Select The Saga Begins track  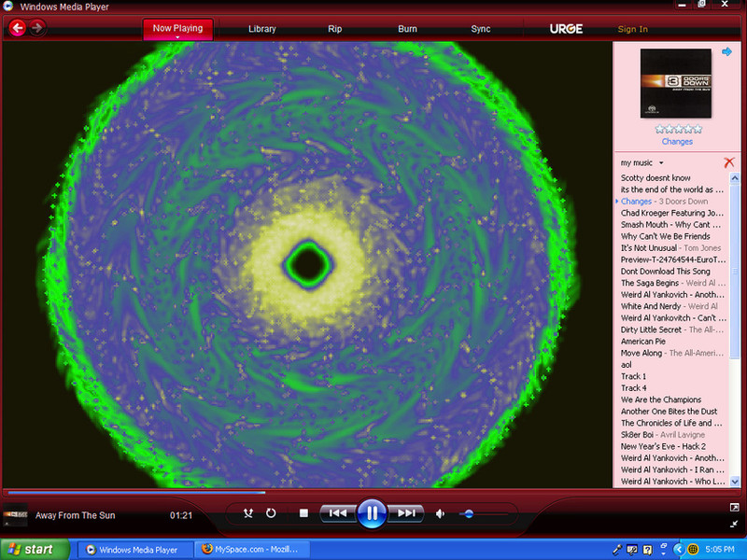tap(671, 283)
